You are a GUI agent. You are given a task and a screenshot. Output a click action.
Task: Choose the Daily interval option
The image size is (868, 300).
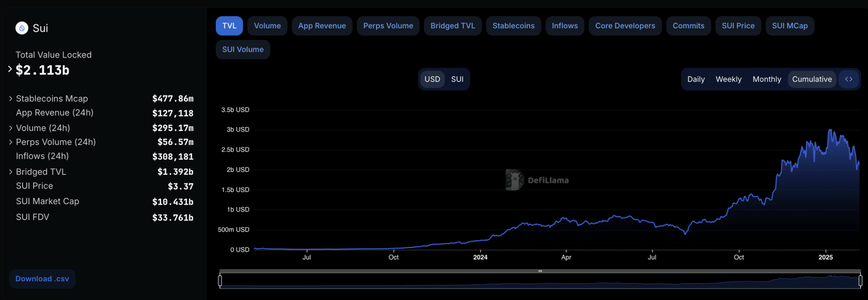(x=696, y=79)
